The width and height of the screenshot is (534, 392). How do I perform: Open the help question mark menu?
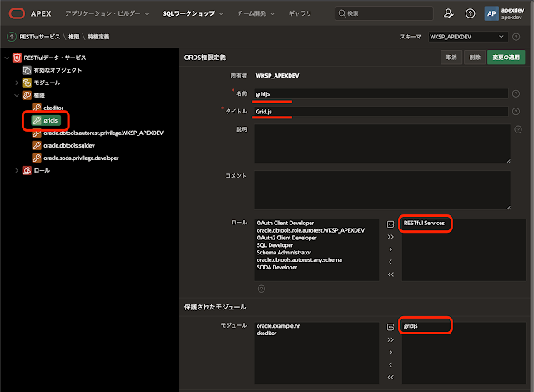[x=470, y=13]
